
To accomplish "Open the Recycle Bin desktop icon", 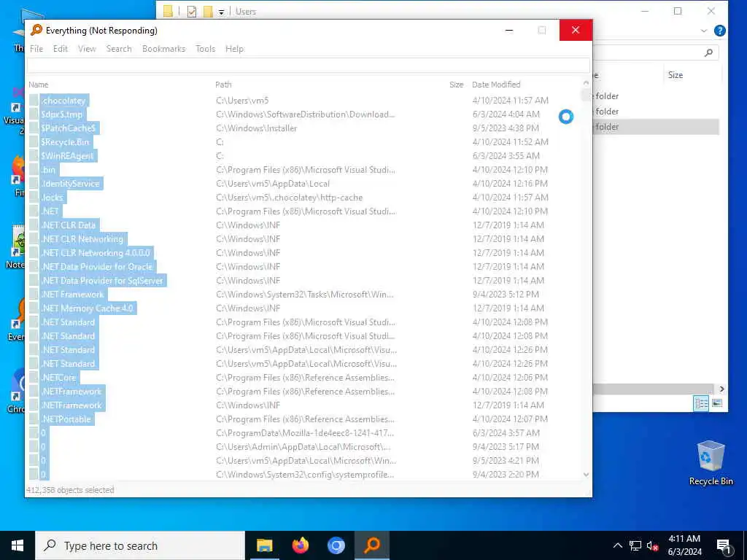I will point(711,463).
